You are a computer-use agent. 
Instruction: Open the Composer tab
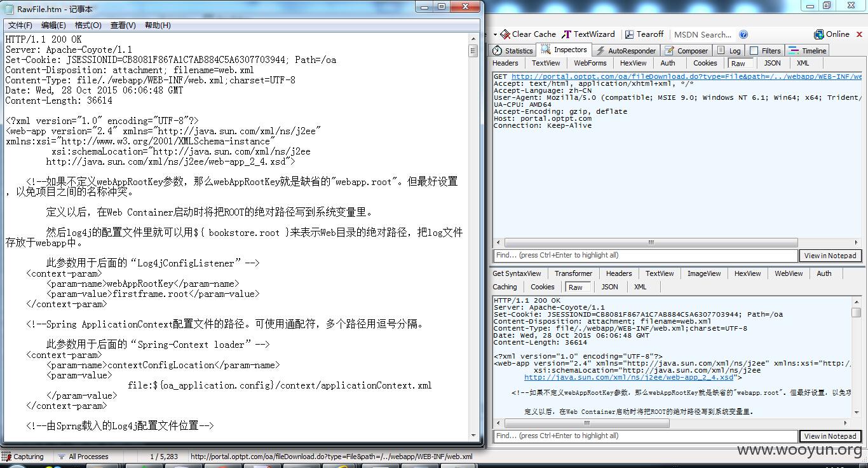tap(686, 50)
